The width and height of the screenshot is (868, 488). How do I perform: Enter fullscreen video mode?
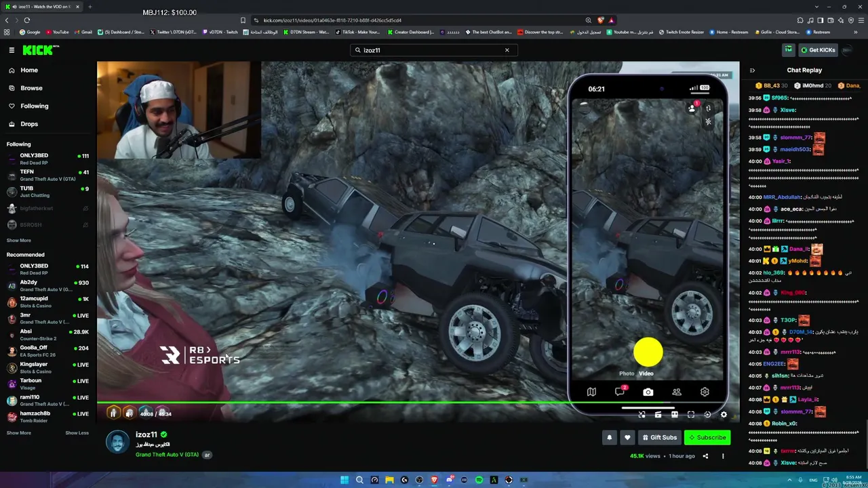691,415
